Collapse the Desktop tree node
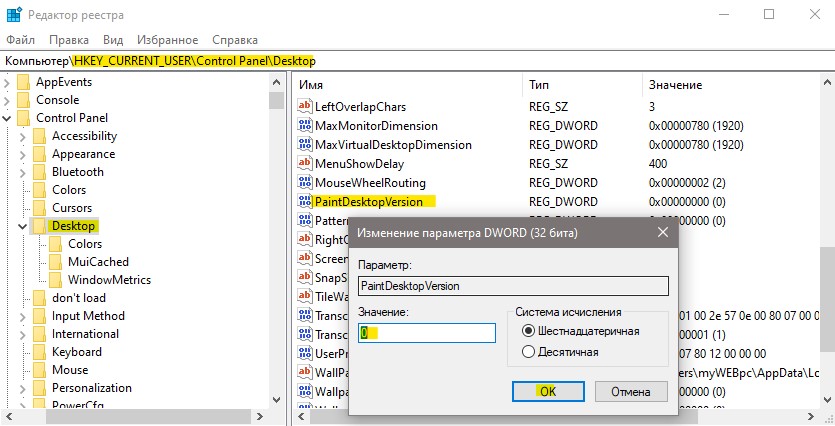The image size is (835, 426). coord(22,226)
